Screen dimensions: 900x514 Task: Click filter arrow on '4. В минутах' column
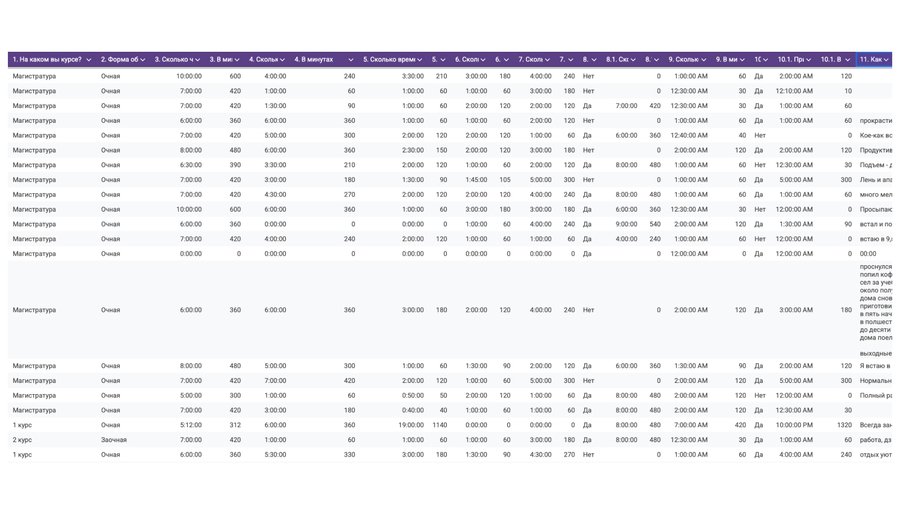tap(351, 60)
